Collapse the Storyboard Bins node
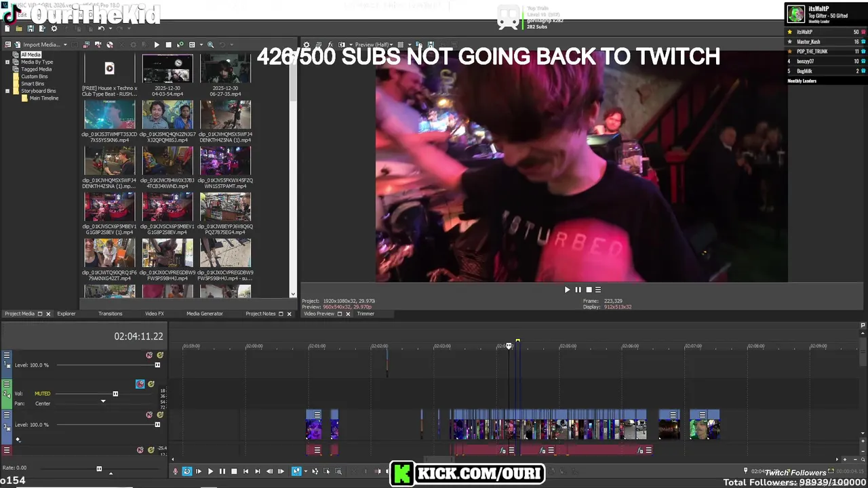 tap(7, 91)
